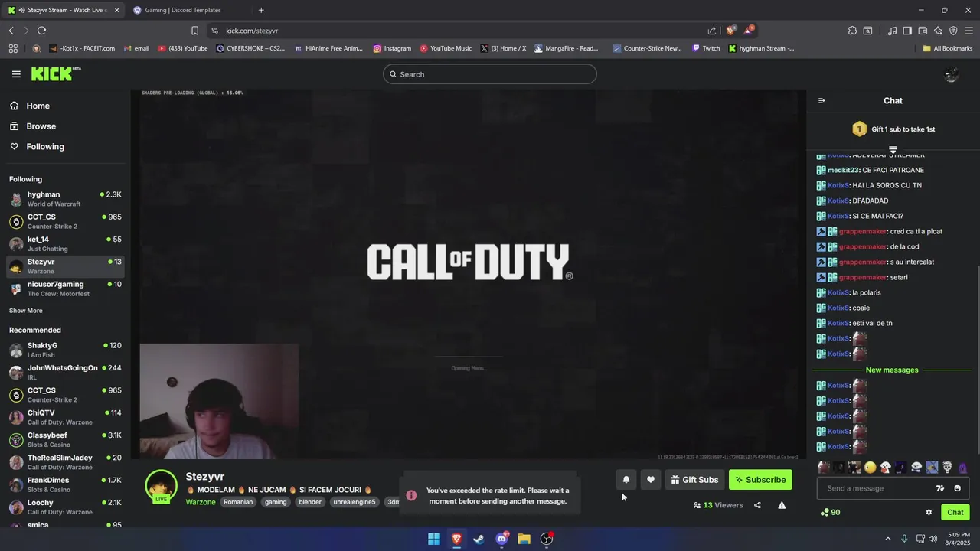The width and height of the screenshot is (980, 551).
Task: Open ket_14 channel in Following list
Action: [65, 244]
